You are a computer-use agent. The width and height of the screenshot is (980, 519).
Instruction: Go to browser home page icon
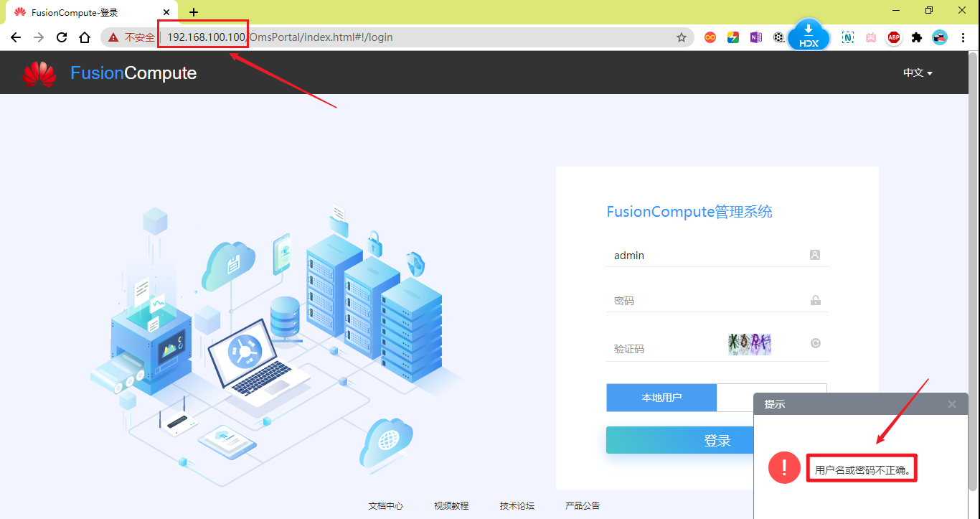coord(85,37)
